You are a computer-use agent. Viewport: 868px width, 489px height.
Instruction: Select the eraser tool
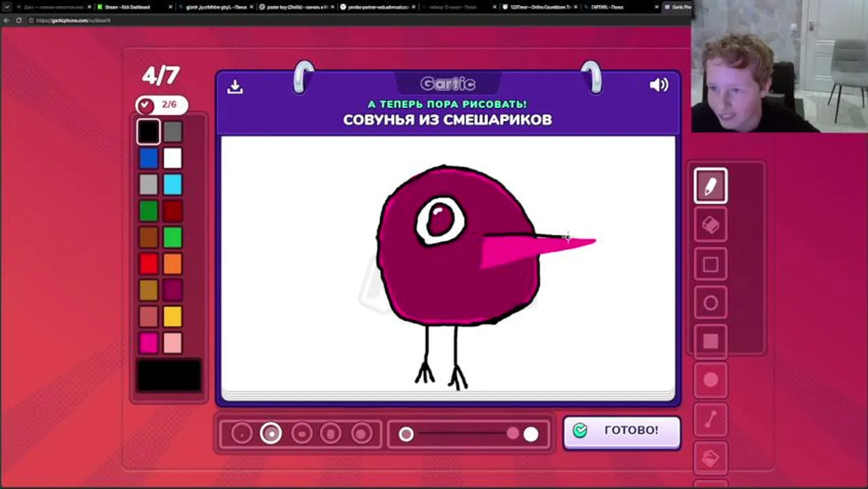click(710, 225)
